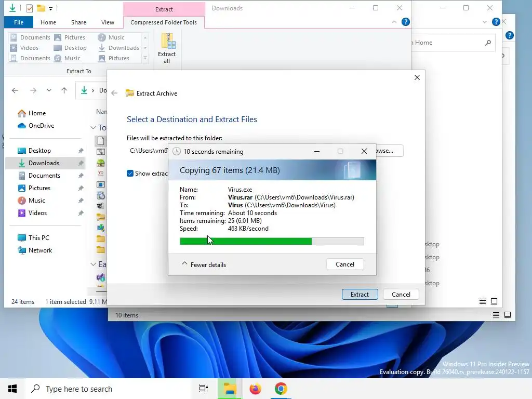Click the green copy progress bar
The height and width of the screenshot is (399, 532).
(x=272, y=241)
